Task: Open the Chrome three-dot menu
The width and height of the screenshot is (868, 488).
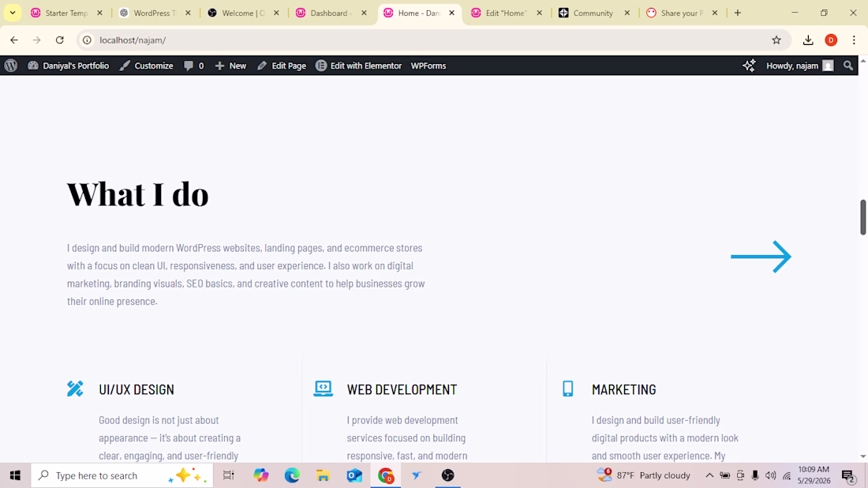Action: (854, 40)
